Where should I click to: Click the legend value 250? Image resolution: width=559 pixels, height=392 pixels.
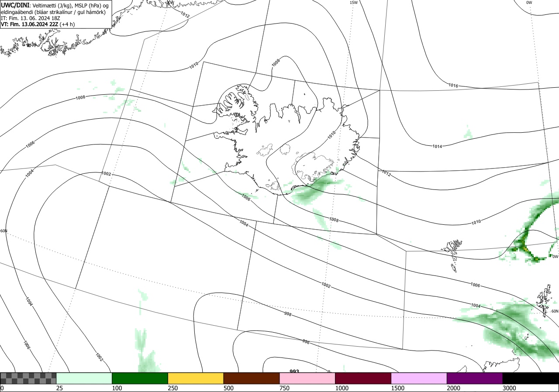(x=173, y=388)
